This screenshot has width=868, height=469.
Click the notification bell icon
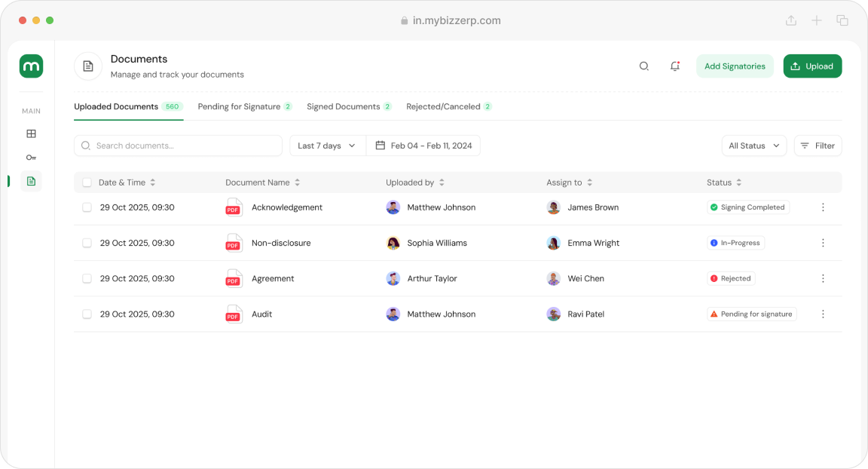(675, 66)
